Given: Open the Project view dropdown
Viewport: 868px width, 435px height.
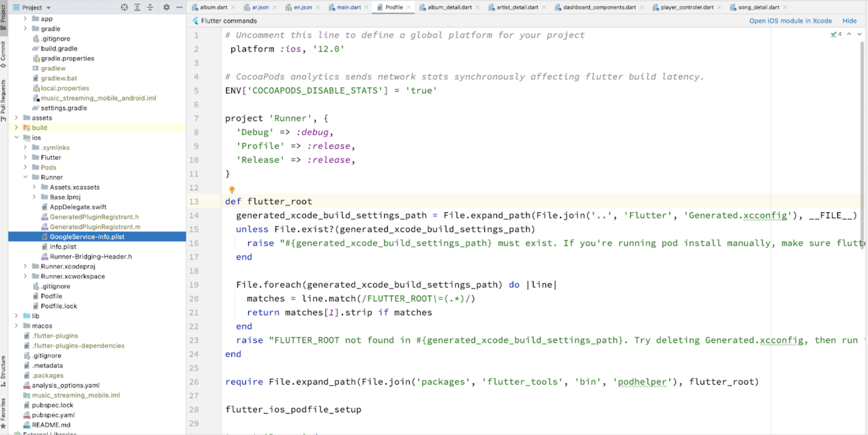Looking at the screenshot, I should 36,8.
